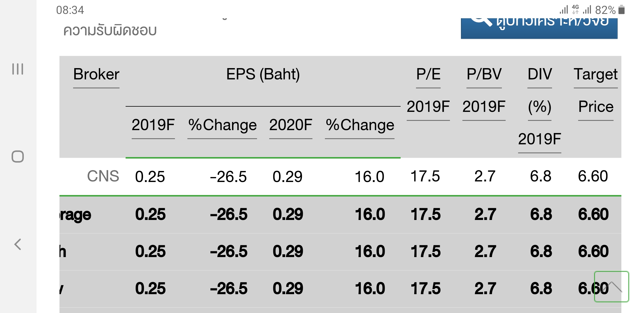Tap the Android home button
The height and width of the screenshot is (313, 644).
[x=18, y=156]
